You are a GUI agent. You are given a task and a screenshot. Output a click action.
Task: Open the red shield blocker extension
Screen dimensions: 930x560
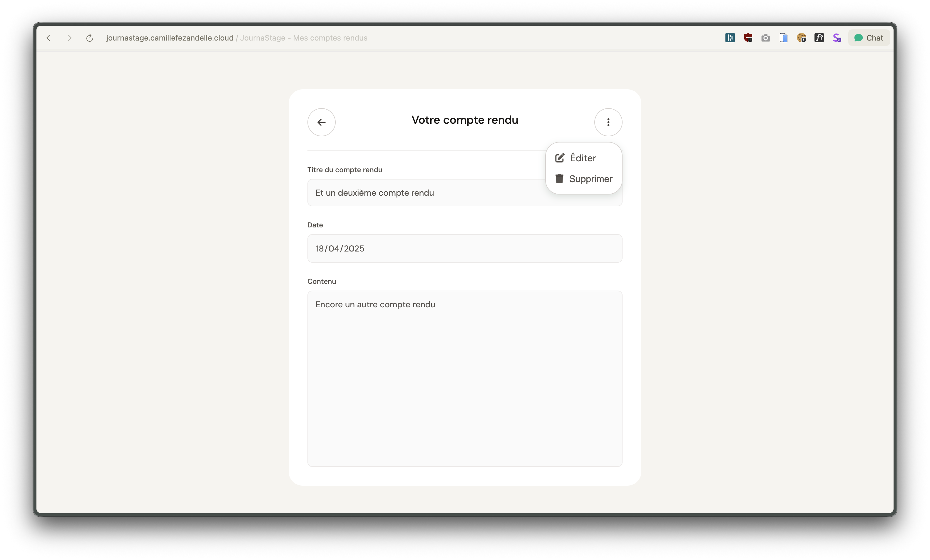click(x=748, y=38)
